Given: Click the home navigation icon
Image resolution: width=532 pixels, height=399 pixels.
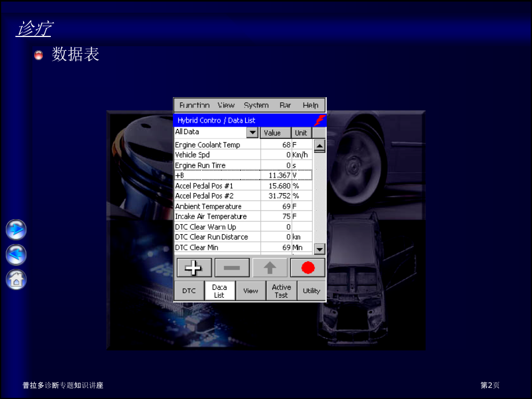Looking at the screenshot, I should click(16, 280).
